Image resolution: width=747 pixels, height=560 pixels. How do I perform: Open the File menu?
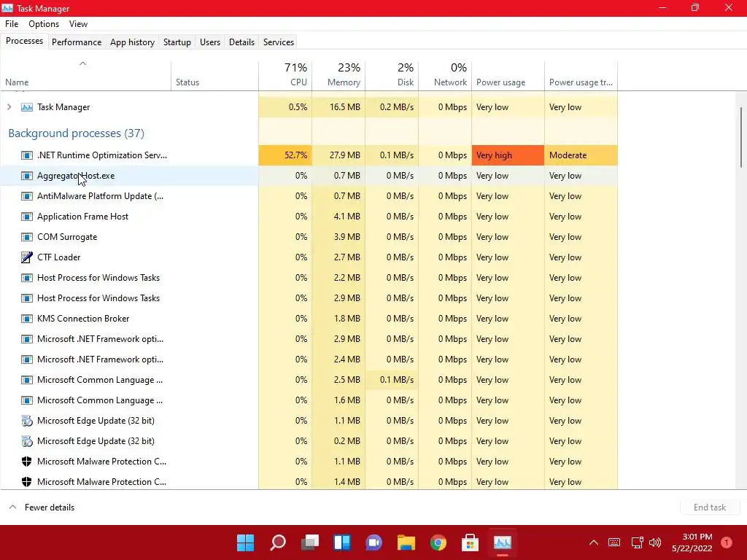pyautogui.click(x=12, y=24)
